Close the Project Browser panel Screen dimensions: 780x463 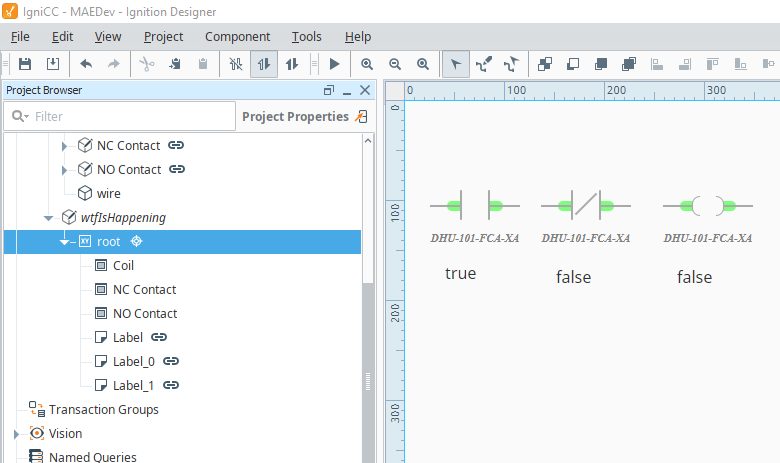tap(365, 90)
